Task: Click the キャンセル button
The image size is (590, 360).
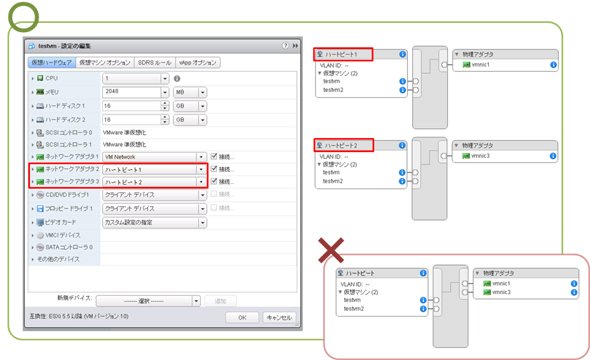Action: 279,317
